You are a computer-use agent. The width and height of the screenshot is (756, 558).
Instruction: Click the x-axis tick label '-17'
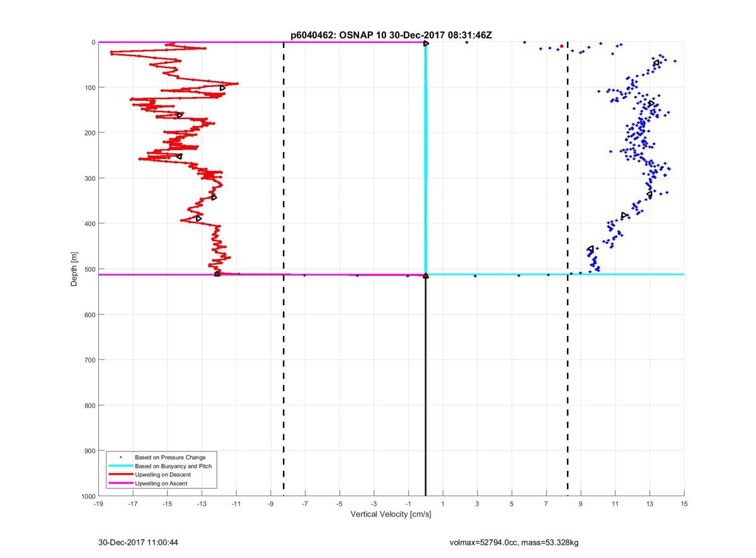[x=133, y=504]
